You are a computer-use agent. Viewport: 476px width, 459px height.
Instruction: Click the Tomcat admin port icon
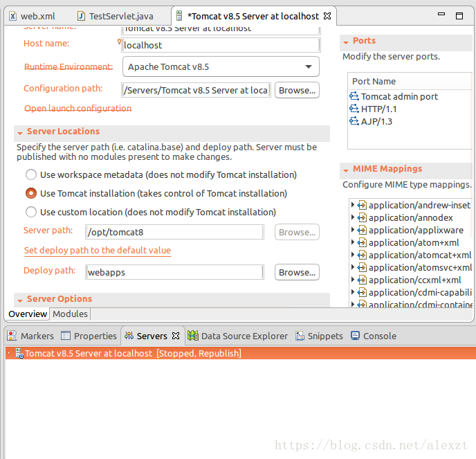[x=354, y=96]
